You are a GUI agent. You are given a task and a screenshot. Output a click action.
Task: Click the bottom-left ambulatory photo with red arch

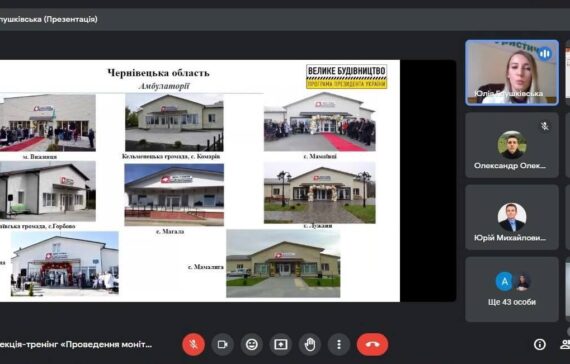[64, 263]
